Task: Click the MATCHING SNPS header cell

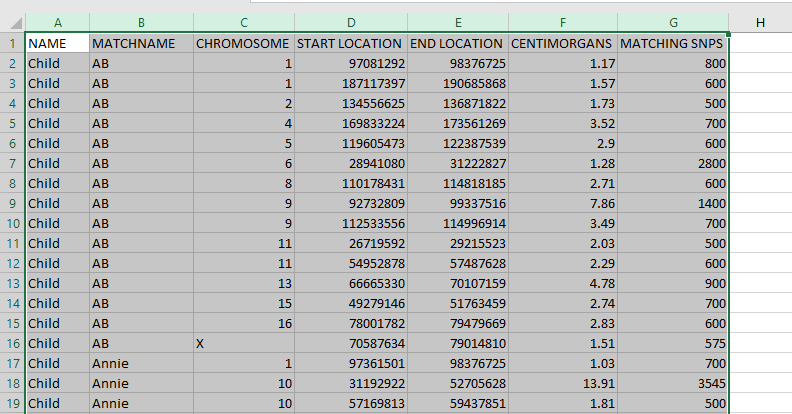Action: click(x=673, y=43)
